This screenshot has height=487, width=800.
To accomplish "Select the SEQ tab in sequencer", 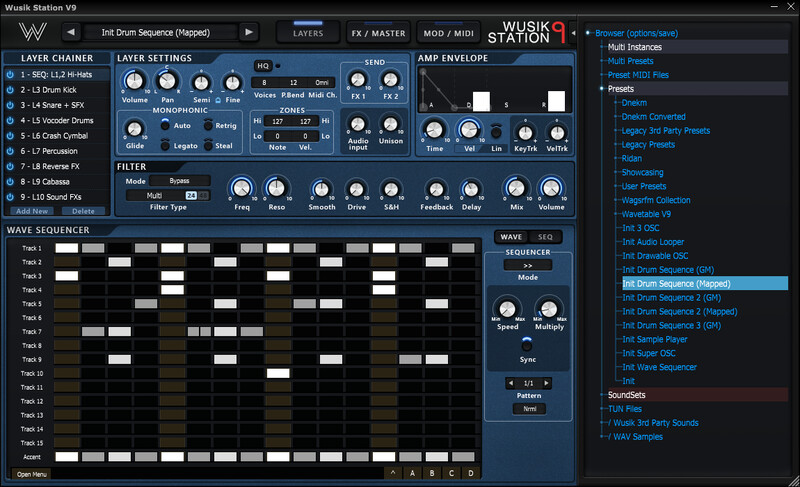I will click(545, 237).
